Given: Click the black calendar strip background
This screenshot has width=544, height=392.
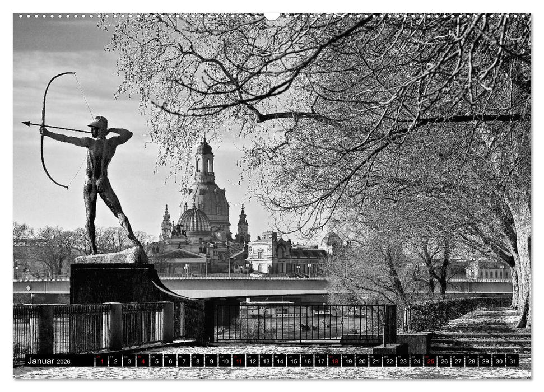Looking at the screenshot, I should [x=84, y=361].
